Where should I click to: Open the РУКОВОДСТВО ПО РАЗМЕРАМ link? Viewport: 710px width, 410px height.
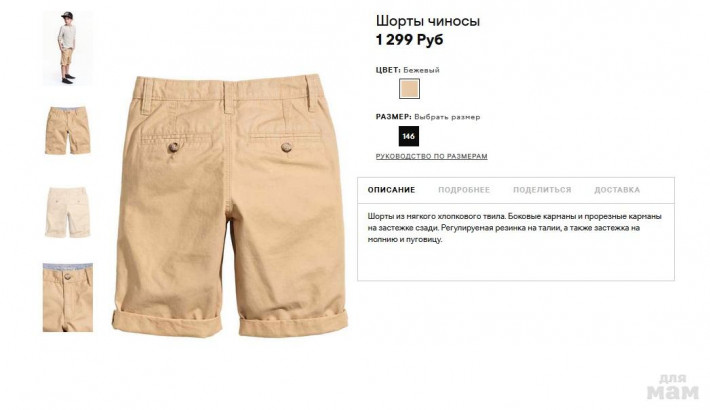tap(432, 156)
